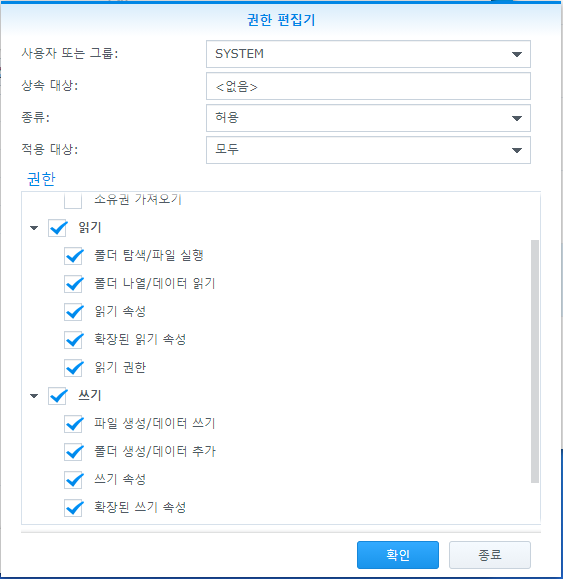The image size is (563, 579).
Task: Click the 확인 button
Action: [x=398, y=555]
